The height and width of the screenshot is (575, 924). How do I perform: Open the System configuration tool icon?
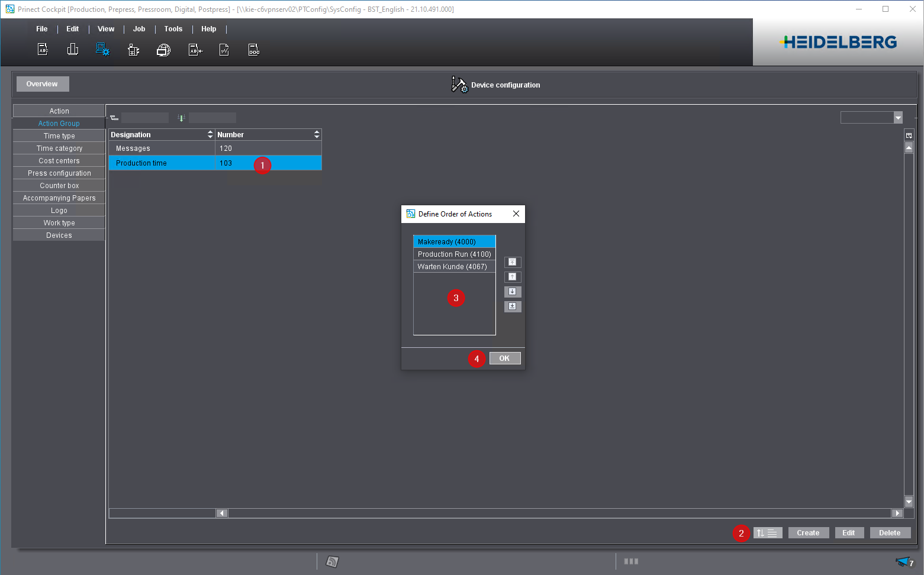[102, 49]
